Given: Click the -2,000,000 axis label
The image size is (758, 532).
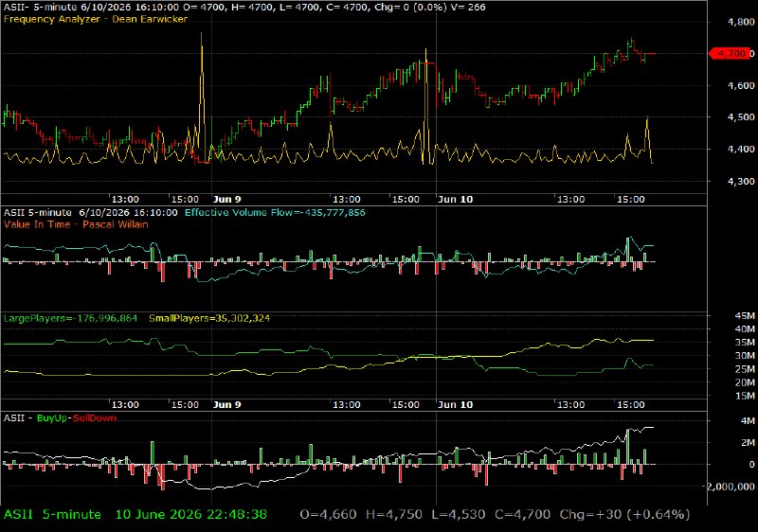Looking at the screenshot, I should [x=731, y=487].
